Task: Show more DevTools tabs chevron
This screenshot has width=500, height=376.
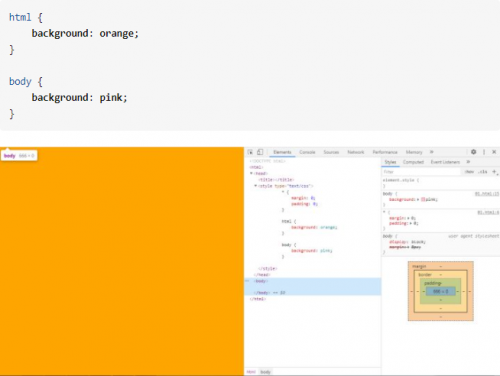Action: click(432, 152)
